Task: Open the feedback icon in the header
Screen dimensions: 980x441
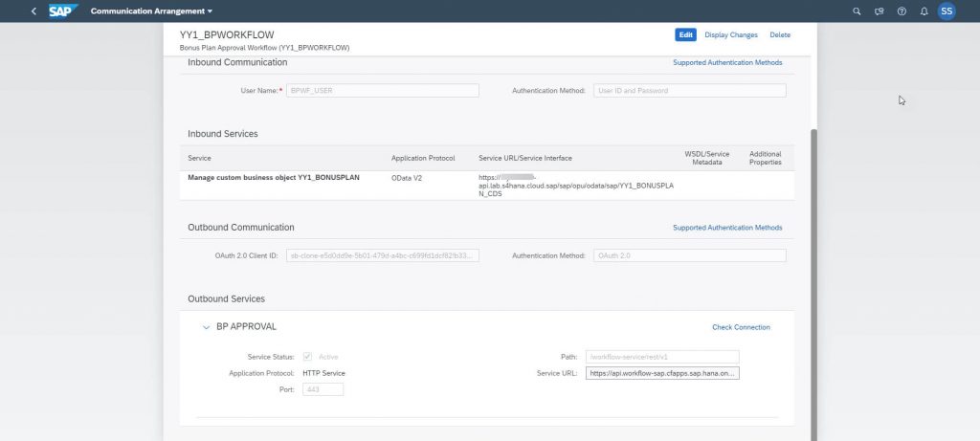Action: click(880, 11)
